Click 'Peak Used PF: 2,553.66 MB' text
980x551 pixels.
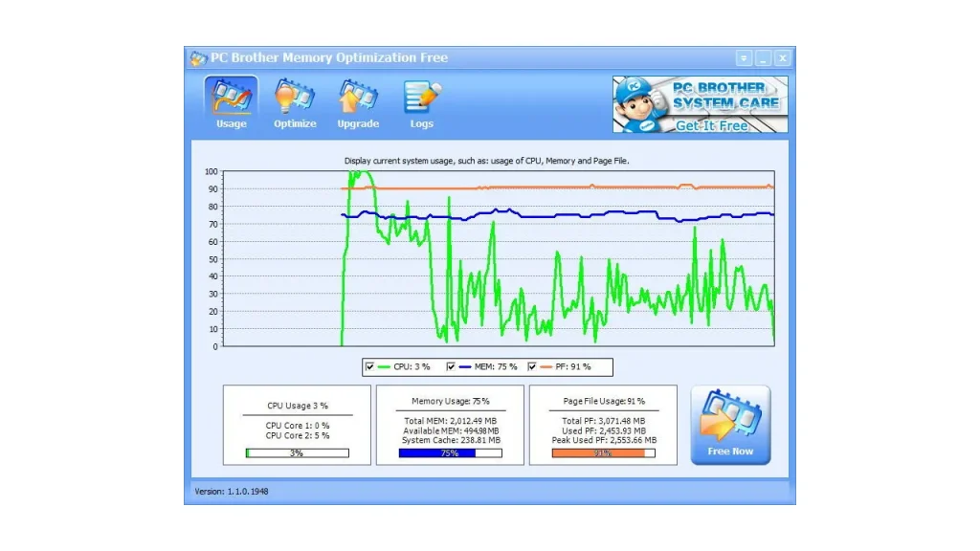point(604,440)
